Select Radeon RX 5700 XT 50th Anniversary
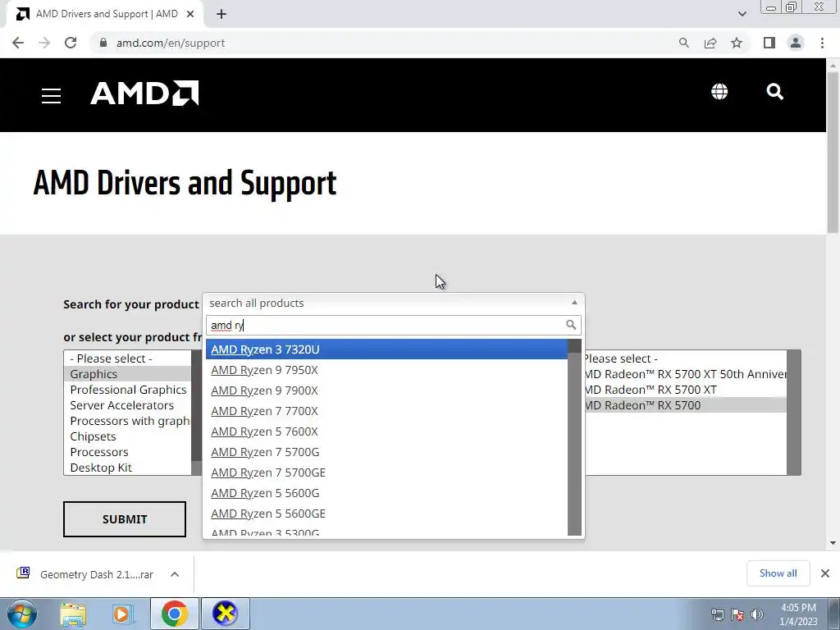The image size is (840, 630). tap(686, 374)
